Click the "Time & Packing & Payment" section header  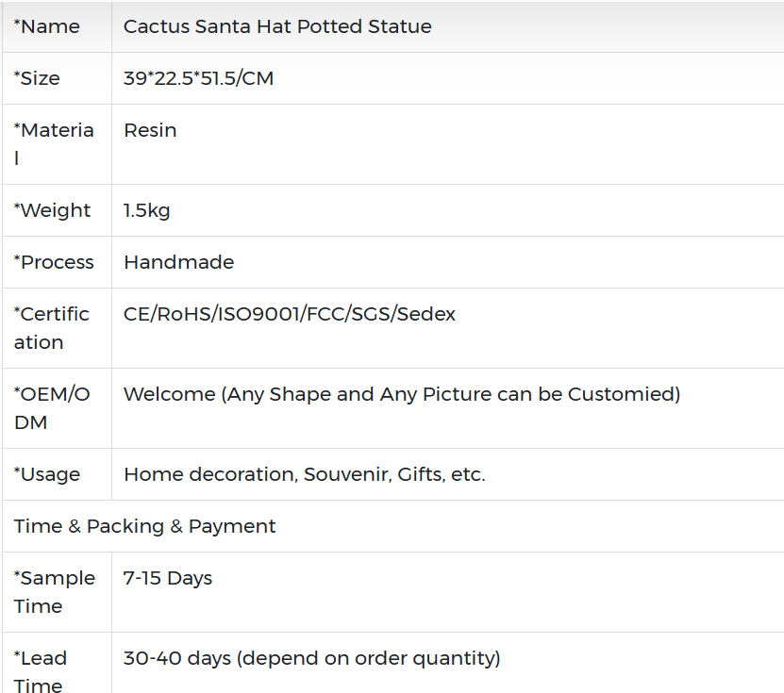pyautogui.click(x=145, y=526)
